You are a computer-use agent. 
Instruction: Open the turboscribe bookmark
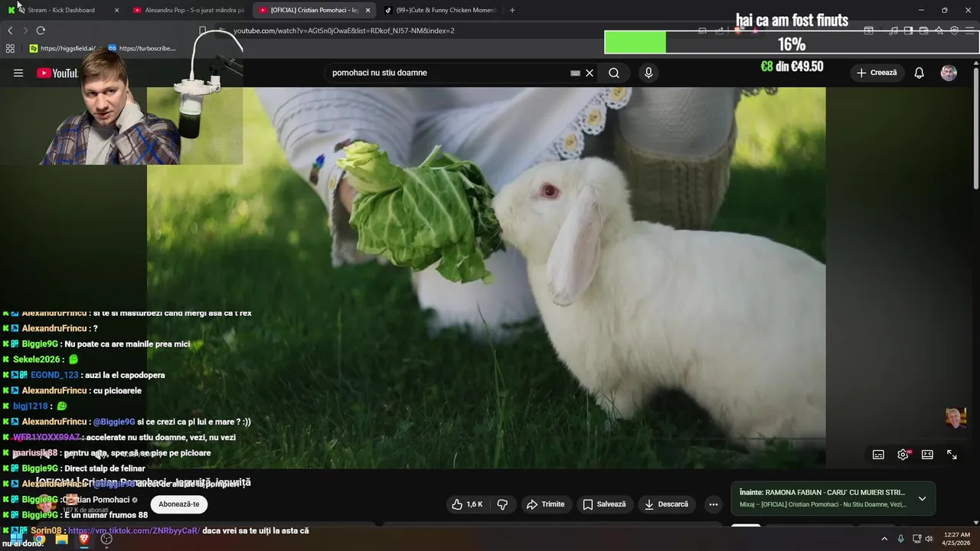[142, 48]
